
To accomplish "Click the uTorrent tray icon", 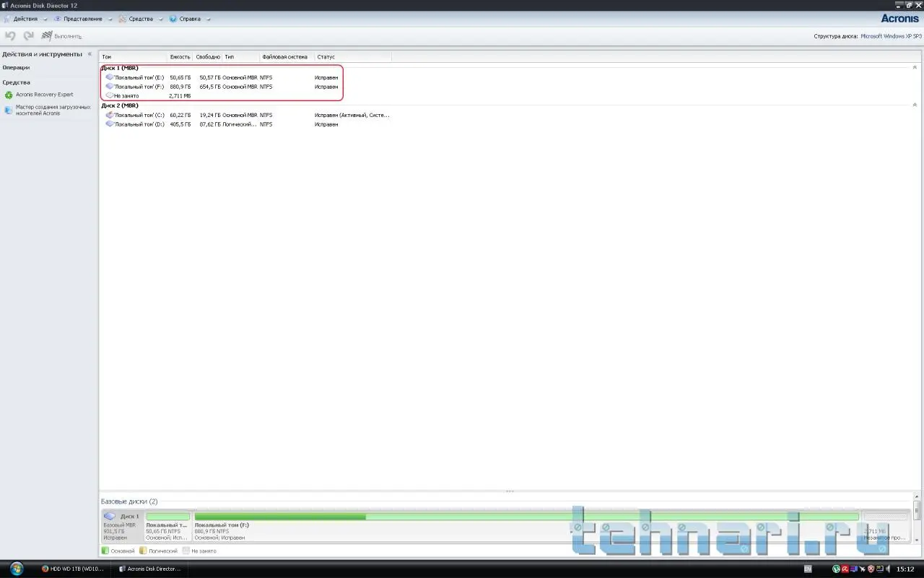I will tap(836, 569).
